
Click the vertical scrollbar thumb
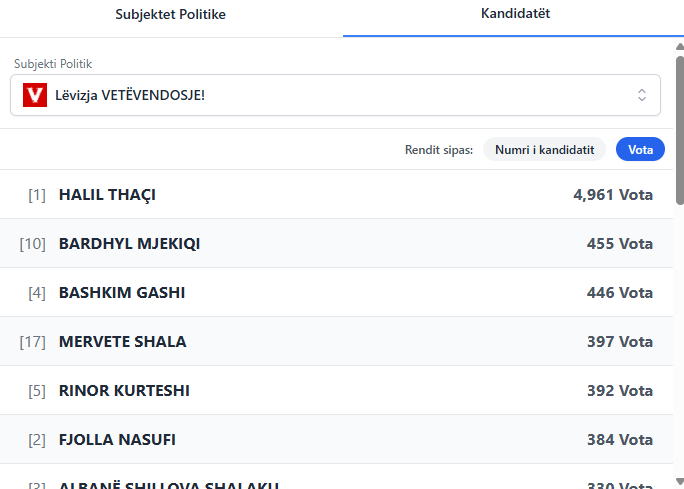pyautogui.click(x=679, y=130)
